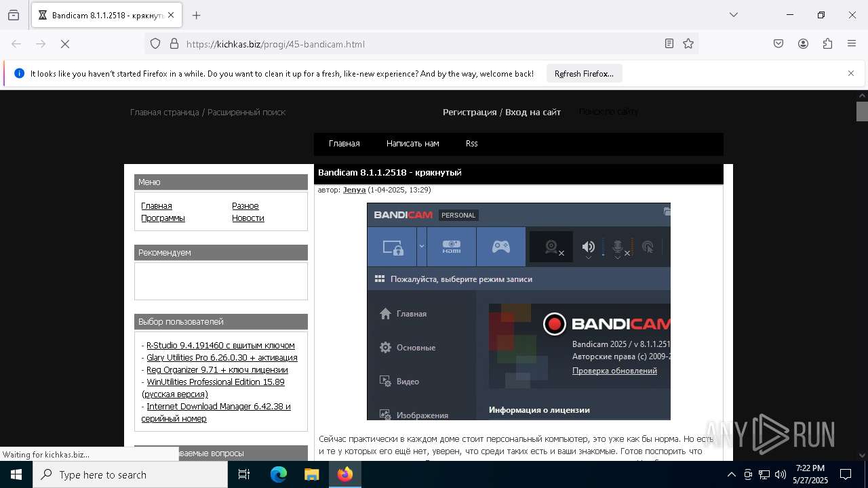
Task: Click the page vertical scrollbar thumb
Action: [862, 111]
